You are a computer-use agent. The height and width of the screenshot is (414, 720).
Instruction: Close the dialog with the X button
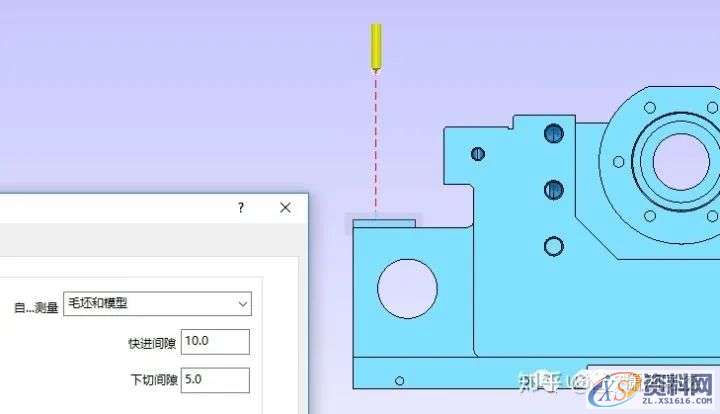pos(285,208)
